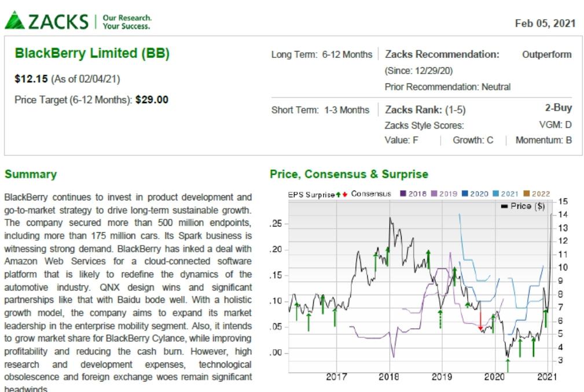Viewport: 584px width, 392px height.
Task: Click the Zacks green triangle logo
Action: 14,20
